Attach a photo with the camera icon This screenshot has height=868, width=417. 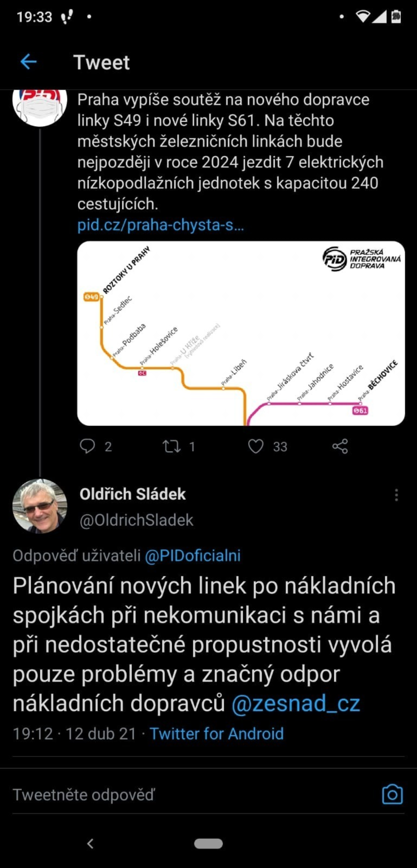392,795
